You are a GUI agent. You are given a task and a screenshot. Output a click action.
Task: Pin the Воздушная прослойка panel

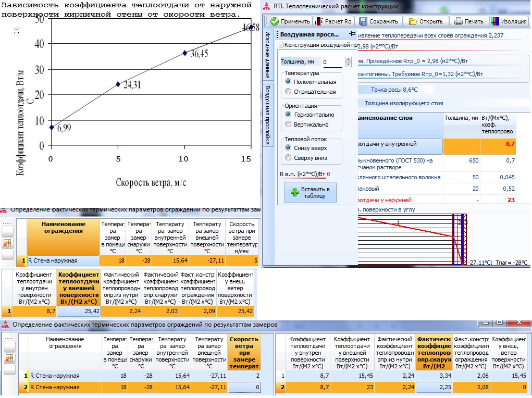(352, 34)
